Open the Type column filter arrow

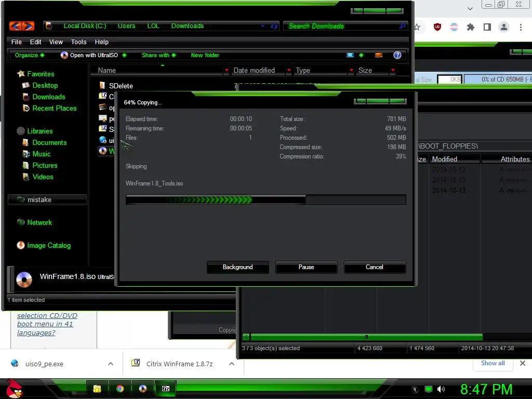351,70
